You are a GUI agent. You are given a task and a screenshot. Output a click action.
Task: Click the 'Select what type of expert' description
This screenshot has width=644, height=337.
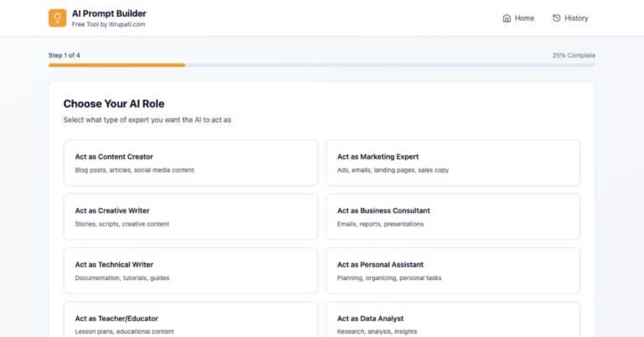click(x=148, y=120)
